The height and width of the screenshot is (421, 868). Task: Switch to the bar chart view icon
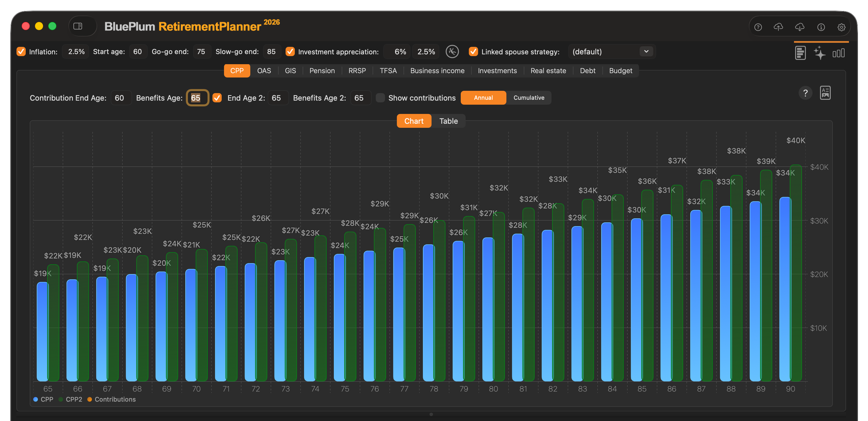point(839,53)
